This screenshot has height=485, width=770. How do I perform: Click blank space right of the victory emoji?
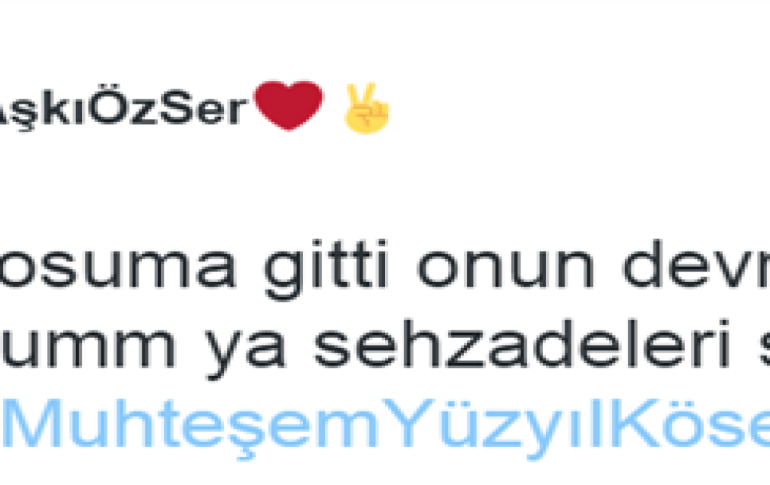(565, 108)
